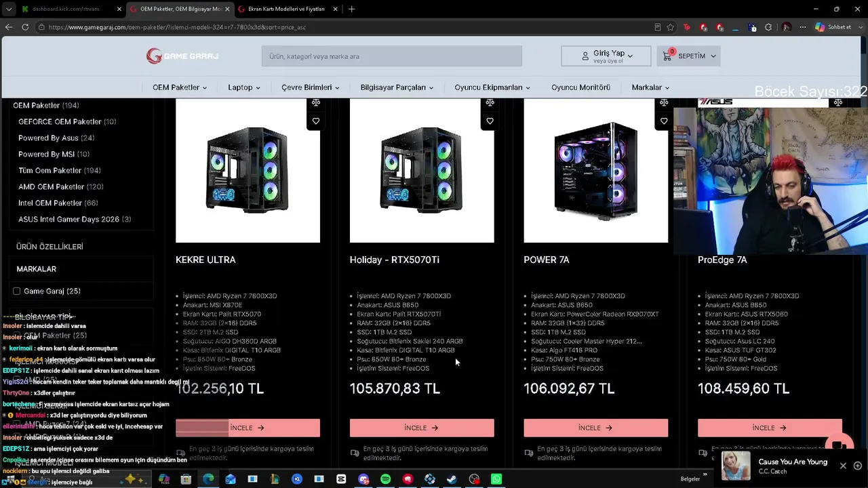Open POWER 7A product image

point(595,171)
